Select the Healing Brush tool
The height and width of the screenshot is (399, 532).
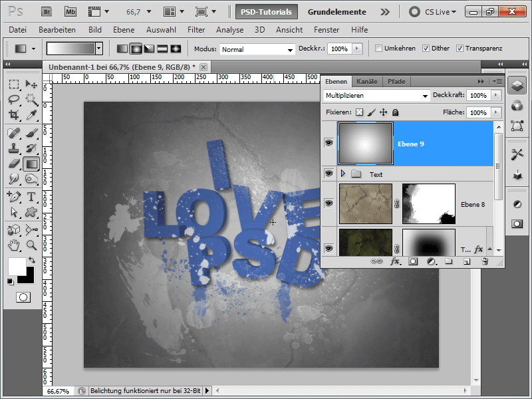tap(14, 132)
